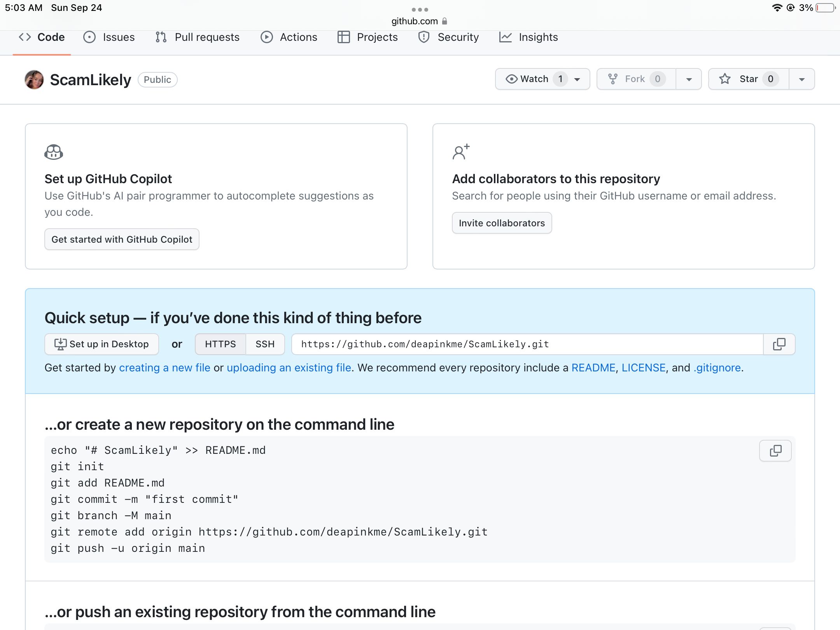This screenshot has width=840, height=630.
Task: Tap the battery indicator icon
Action: point(826,8)
